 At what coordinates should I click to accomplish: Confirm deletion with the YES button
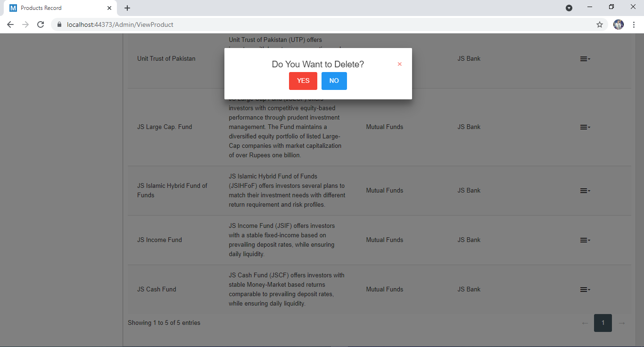click(x=303, y=81)
